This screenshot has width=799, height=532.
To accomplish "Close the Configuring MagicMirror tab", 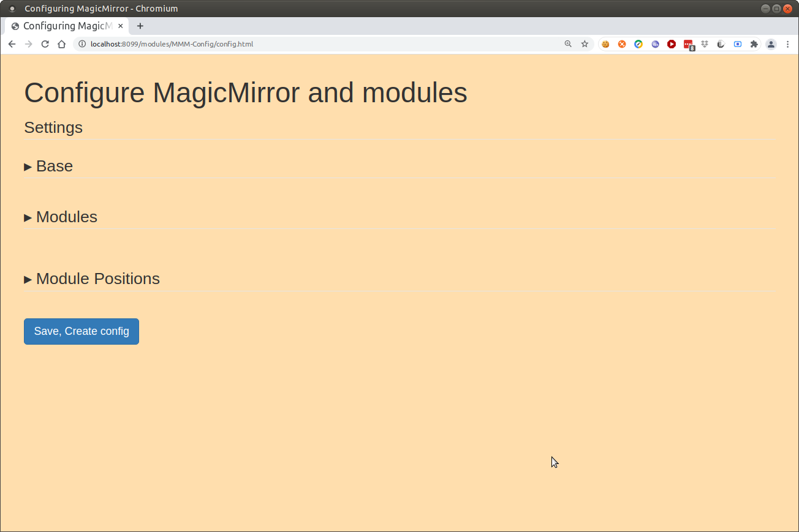I will (121, 26).
